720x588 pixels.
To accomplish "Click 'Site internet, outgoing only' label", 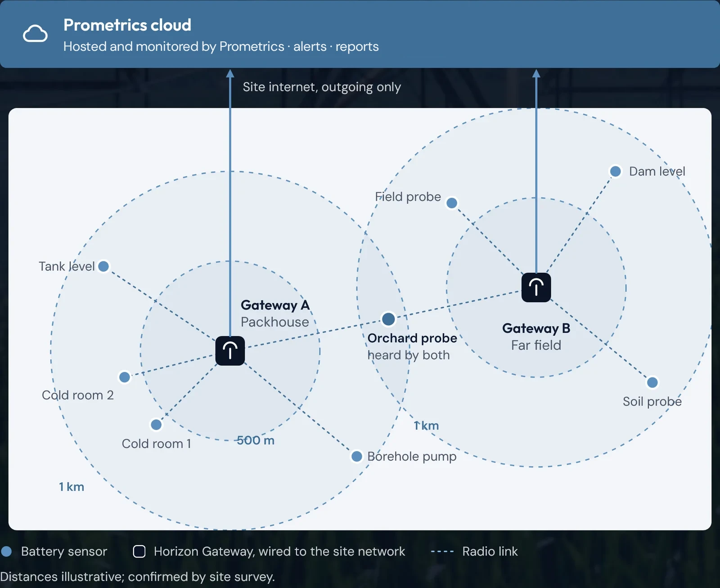I will (322, 87).
